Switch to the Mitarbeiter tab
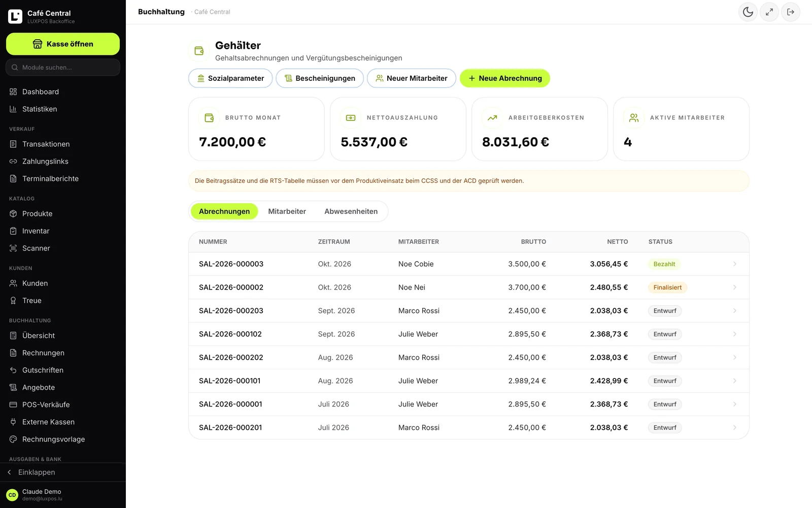The width and height of the screenshot is (812, 508). 287,211
